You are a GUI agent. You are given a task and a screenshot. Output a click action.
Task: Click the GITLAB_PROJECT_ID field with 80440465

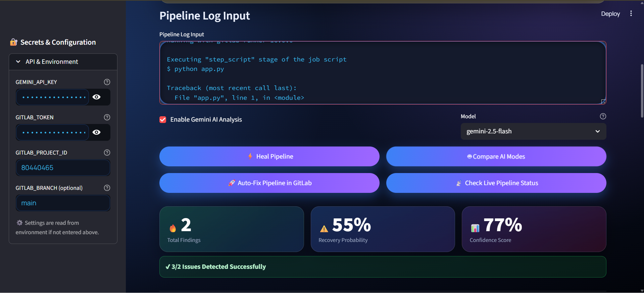click(63, 168)
